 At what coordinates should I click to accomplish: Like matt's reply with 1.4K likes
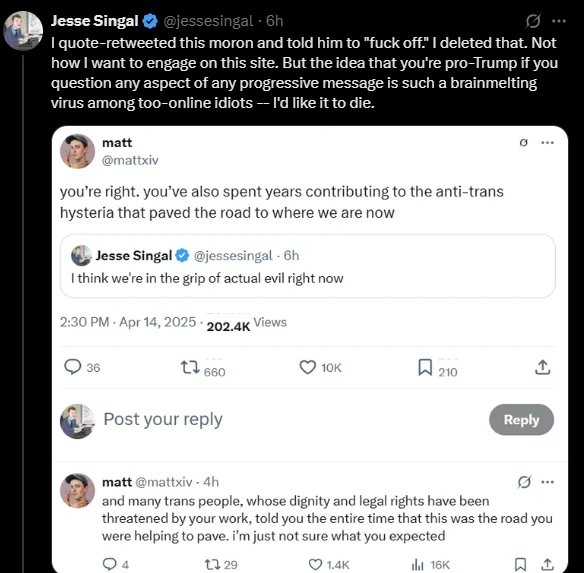coord(315,565)
